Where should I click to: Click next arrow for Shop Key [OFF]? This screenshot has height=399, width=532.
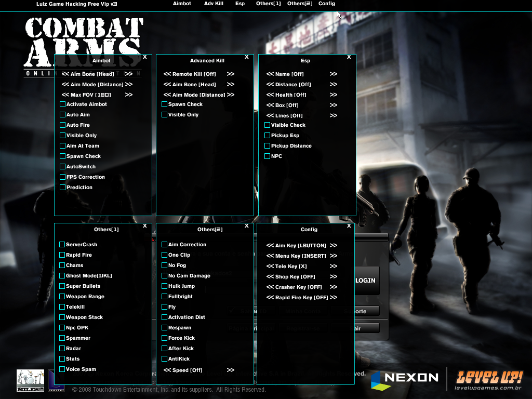click(334, 276)
